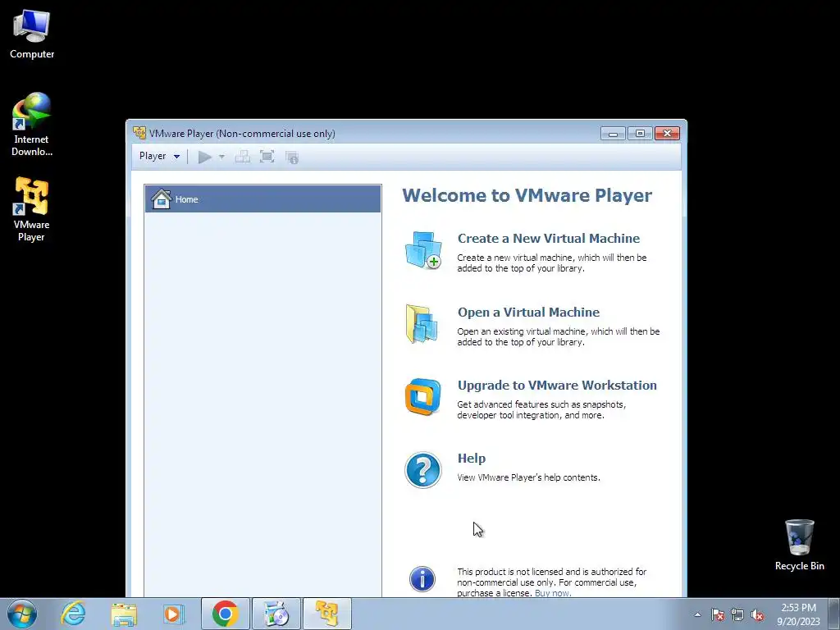Screen dimensions: 840x630
Task: Click the installer disc icon on taskbar
Action: [x=276, y=614]
